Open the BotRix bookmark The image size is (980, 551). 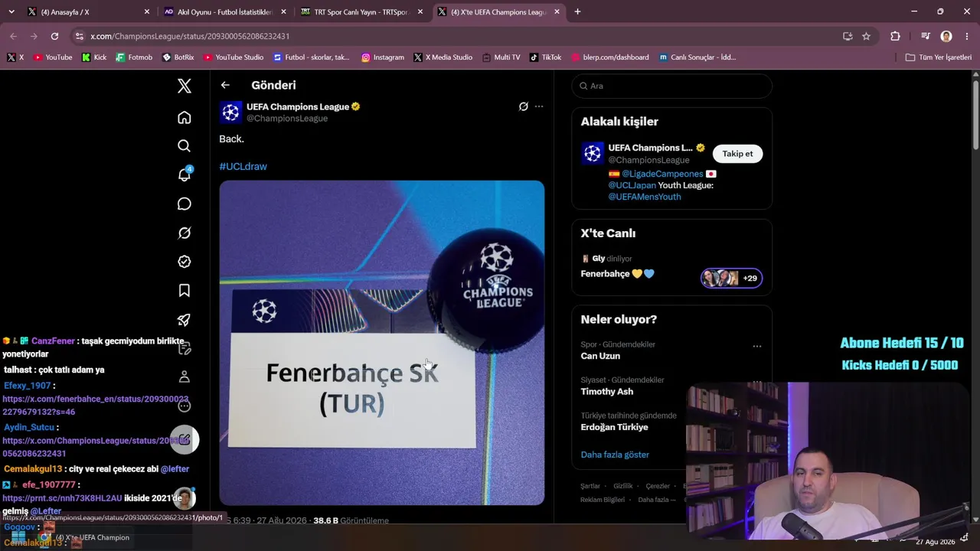tap(178, 57)
